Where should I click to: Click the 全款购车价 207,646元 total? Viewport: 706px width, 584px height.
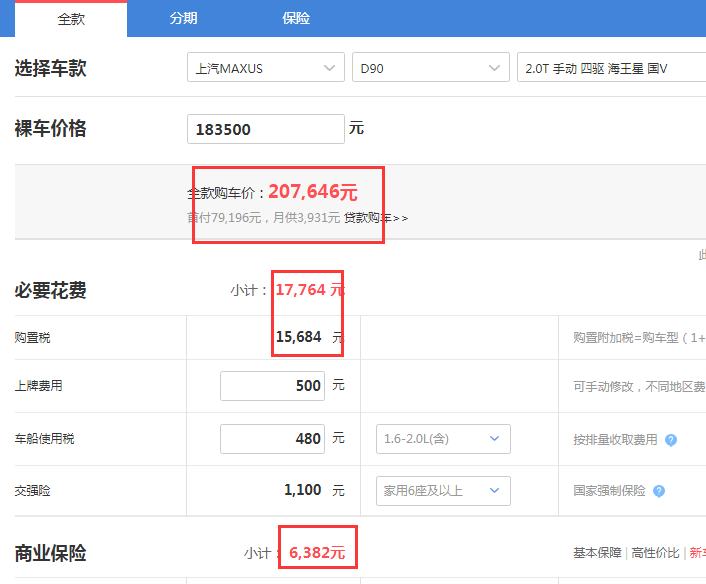(x=313, y=192)
